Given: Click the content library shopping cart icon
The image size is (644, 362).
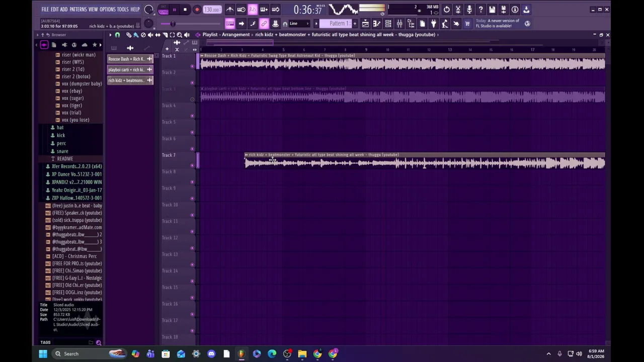Looking at the screenshot, I should pyautogui.click(x=467, y=24).
